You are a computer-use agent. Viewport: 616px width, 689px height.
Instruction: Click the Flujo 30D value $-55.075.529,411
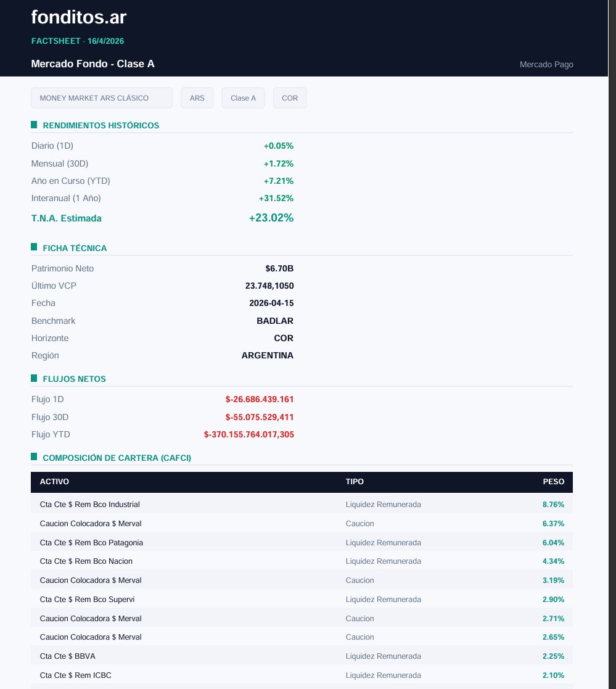[260, 417]
